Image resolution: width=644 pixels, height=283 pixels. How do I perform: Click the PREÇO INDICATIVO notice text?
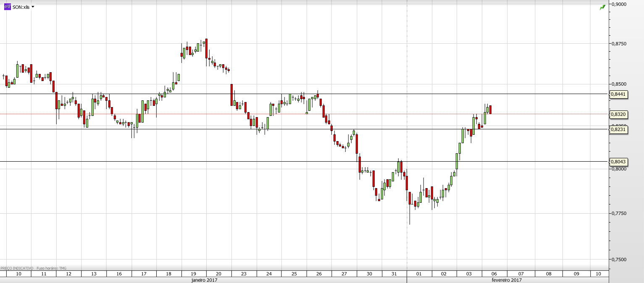pyautogui.click(x=17, y=268)
